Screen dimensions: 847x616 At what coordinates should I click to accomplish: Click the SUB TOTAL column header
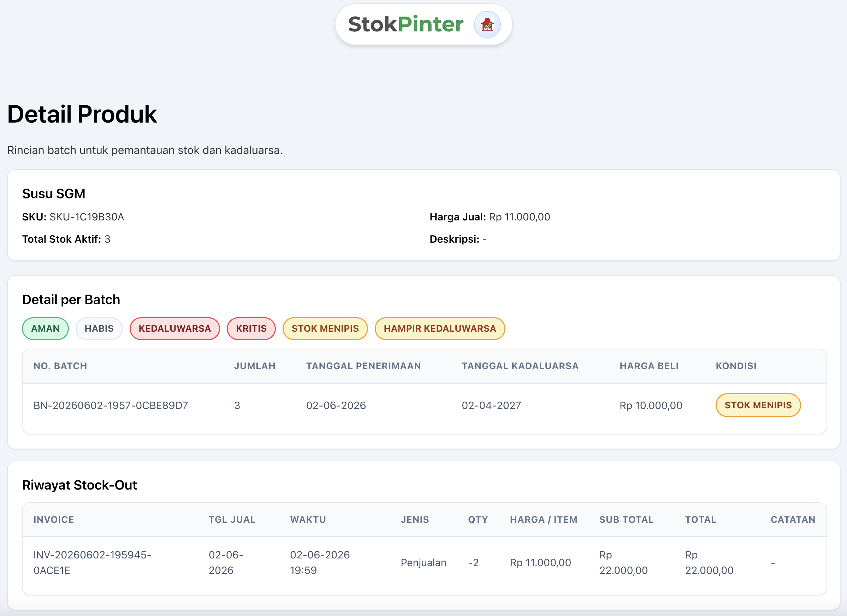626,519
